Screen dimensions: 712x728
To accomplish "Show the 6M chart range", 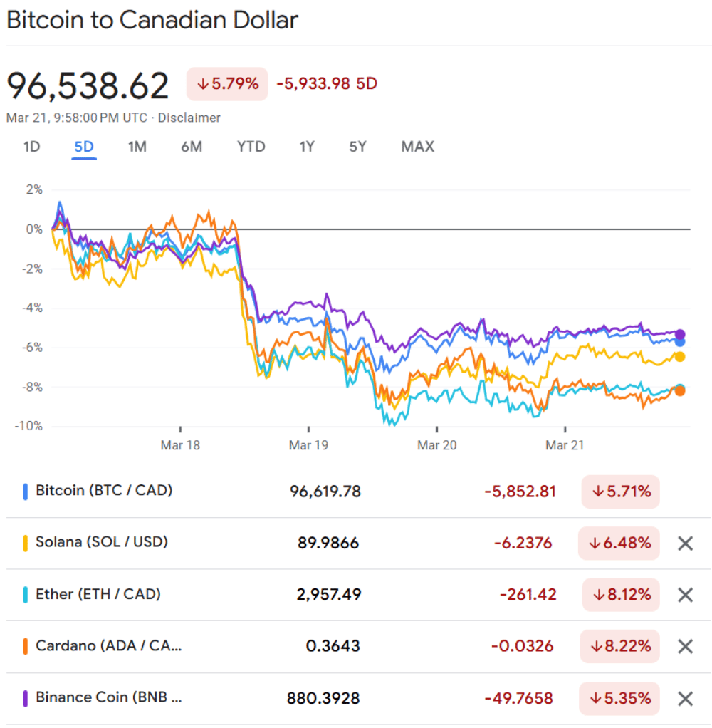I will (192, 147).
